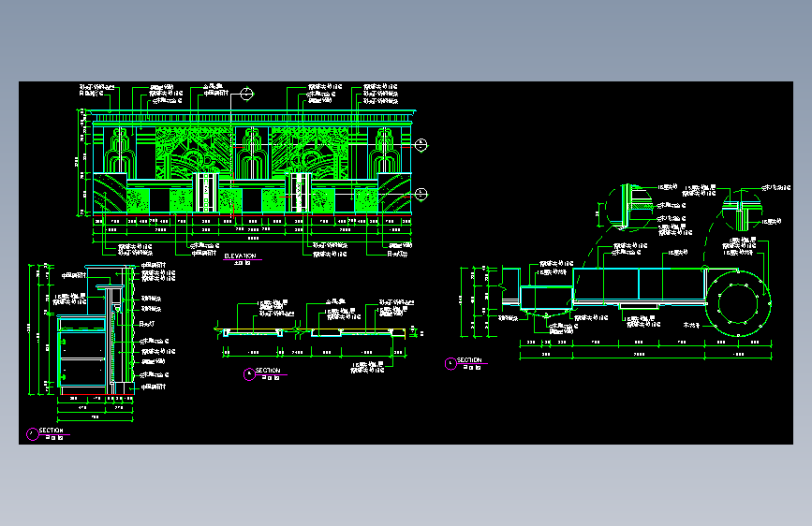
Task: Click the SECTION label under the middle panel section
Action: tap(267, 371)
